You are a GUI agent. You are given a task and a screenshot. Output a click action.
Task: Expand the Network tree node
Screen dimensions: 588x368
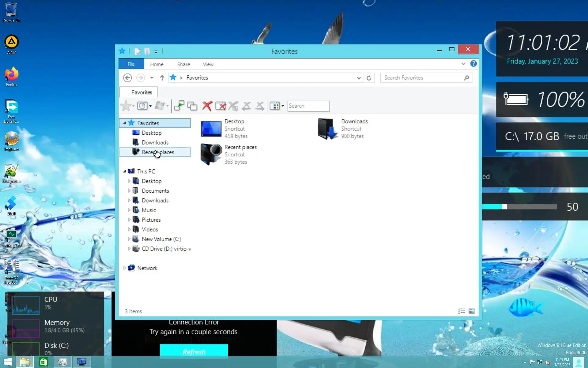[x=125, y=268]
